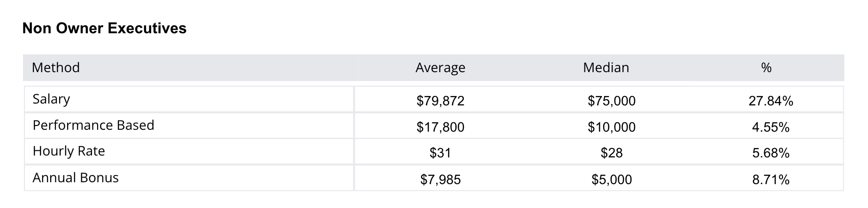Select the Hourly Rate row label

pos(69,151)
